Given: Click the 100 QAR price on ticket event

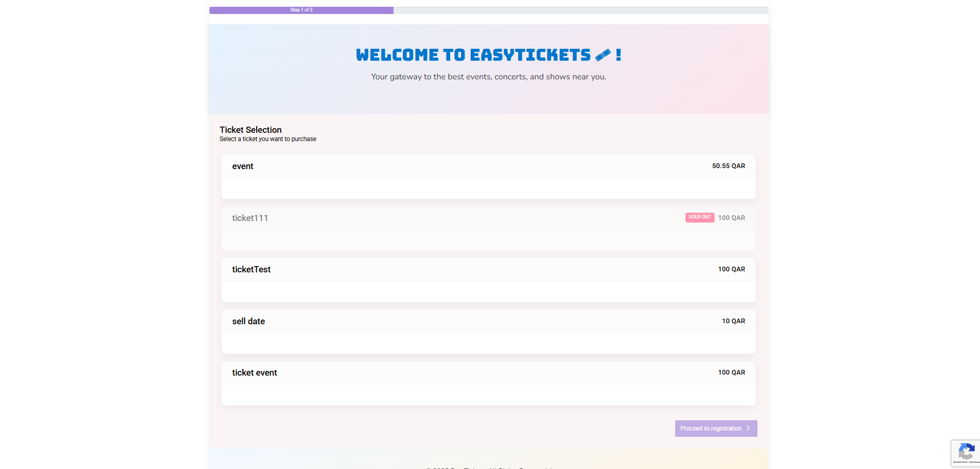Looking at the screenshot, I should coord(731,372).
